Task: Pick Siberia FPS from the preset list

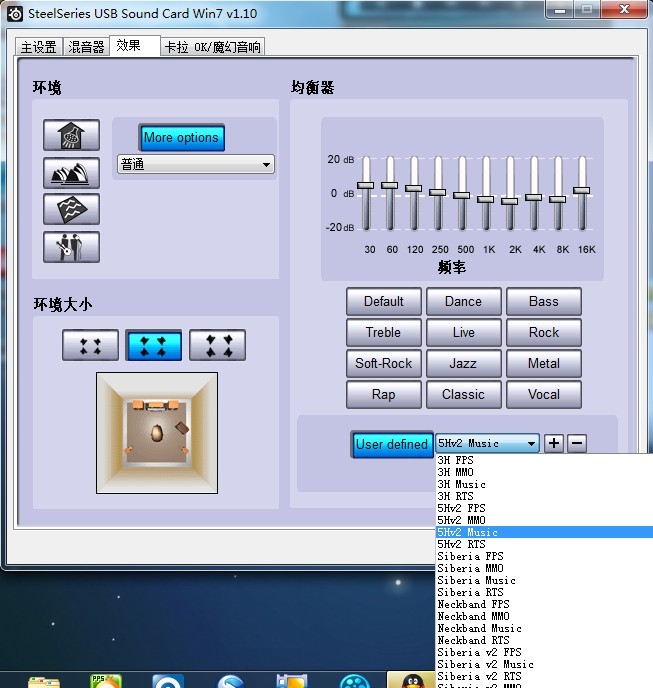Action: (470, 556)
